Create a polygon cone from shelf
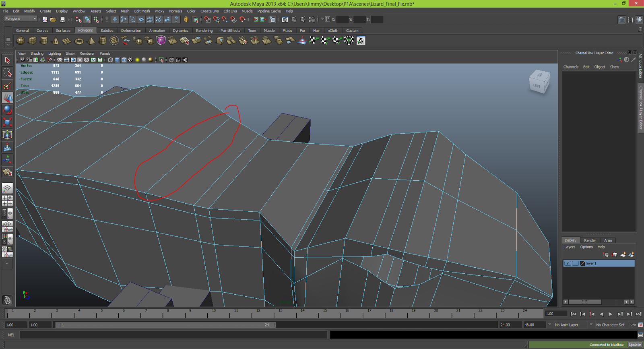Image resolution: width=644 pixels, height=349 pixels. 56,40
